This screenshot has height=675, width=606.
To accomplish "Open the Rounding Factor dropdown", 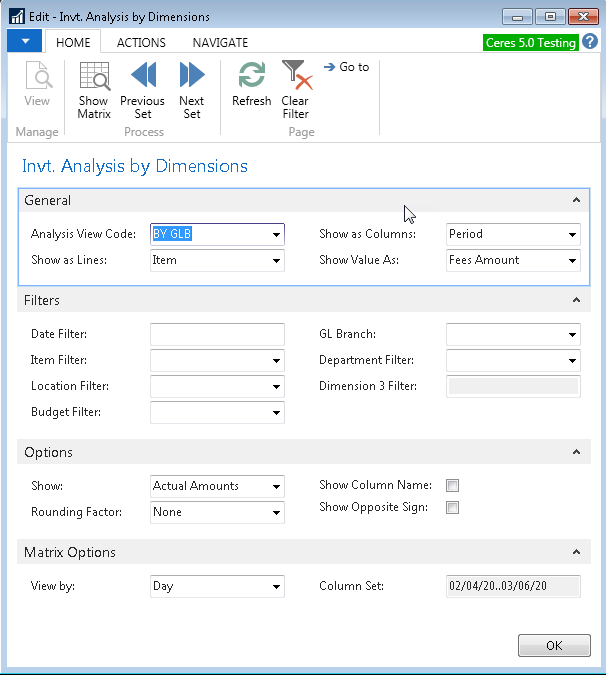I will (276, 513).
